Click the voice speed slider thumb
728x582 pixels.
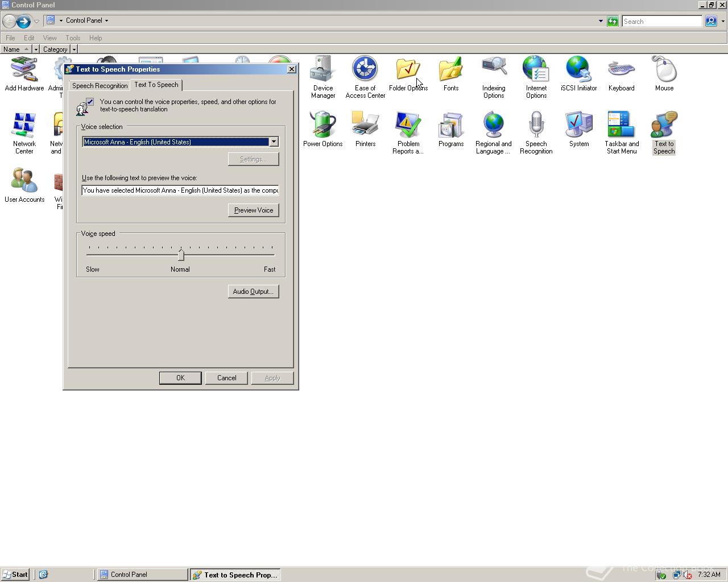point(181,255)
